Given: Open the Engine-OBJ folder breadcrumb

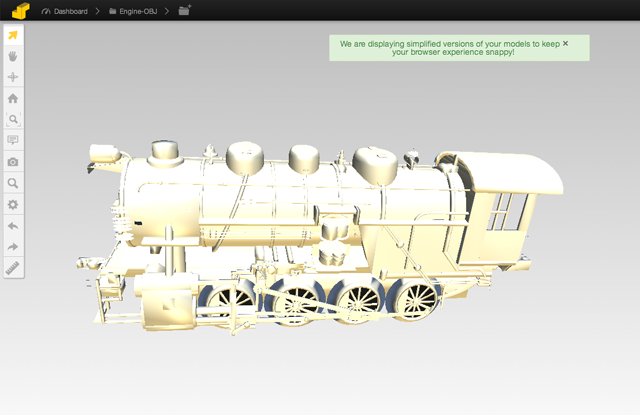Looking at the screenshot, I should [x=133, y=11].
